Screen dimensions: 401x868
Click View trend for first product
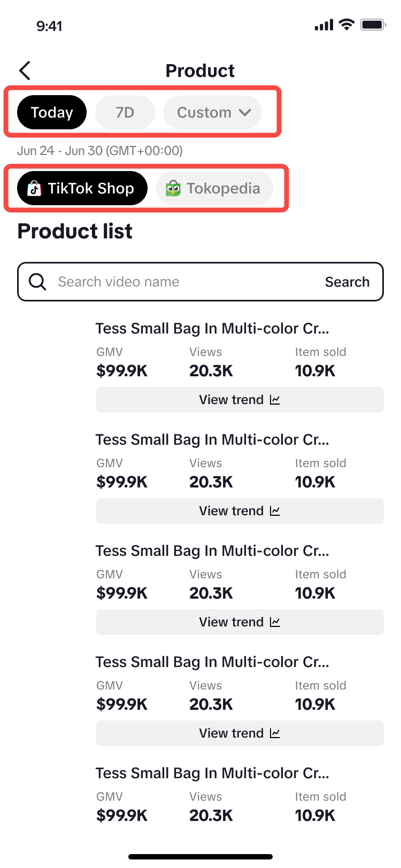232,400
